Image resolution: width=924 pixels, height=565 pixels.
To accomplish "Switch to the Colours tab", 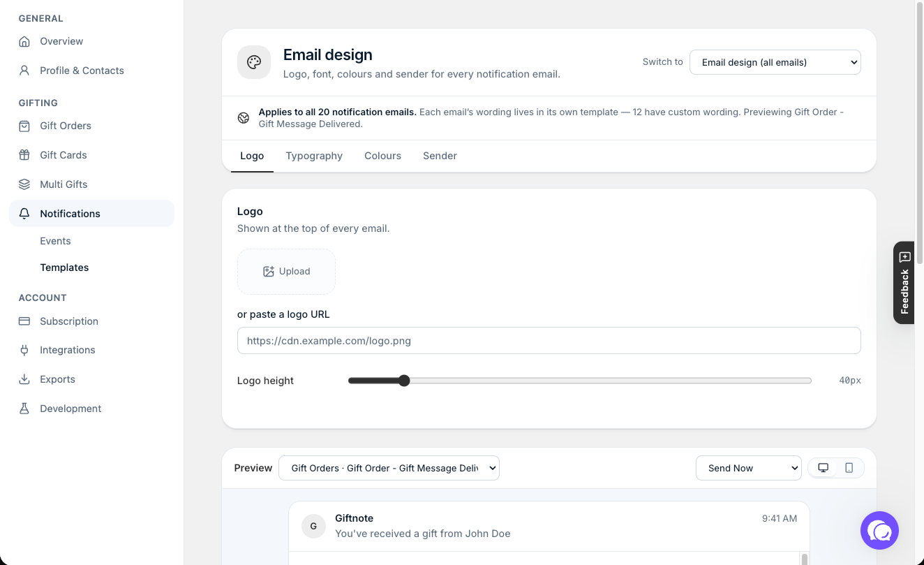I will [382, 156].
